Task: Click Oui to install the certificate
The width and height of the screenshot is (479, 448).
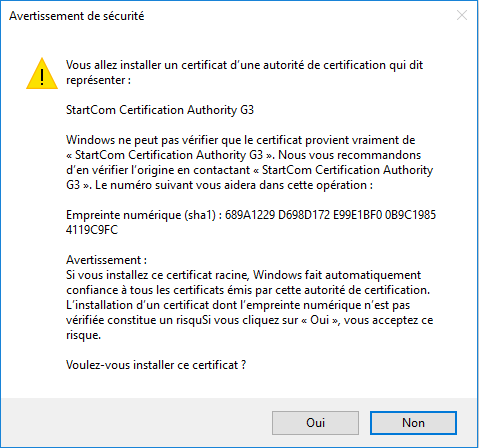Action: (x=315, y=423)
